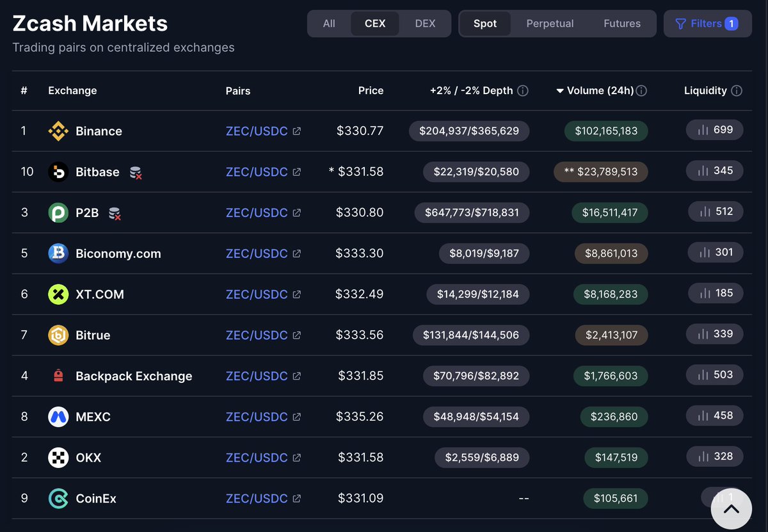Click the OKX exchange logo
768x532 pixels.
click(x=58, y=458)
